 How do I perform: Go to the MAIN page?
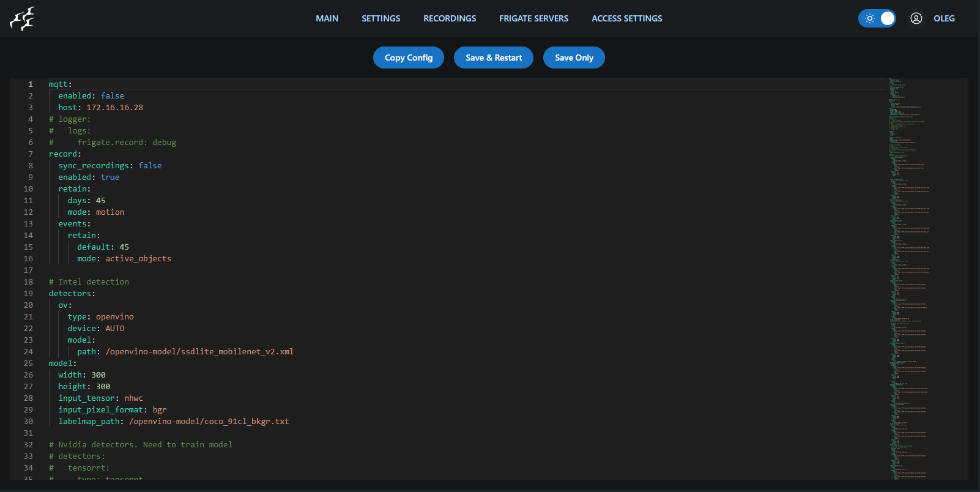click(327, 18)
